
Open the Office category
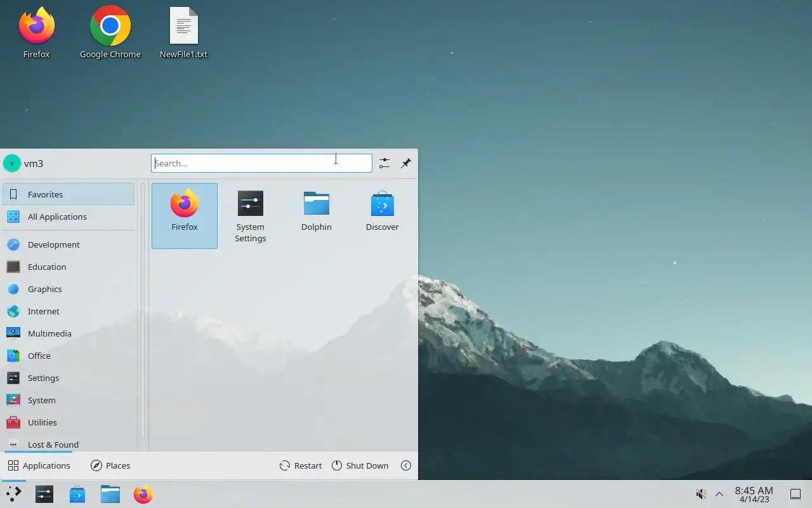69,356
